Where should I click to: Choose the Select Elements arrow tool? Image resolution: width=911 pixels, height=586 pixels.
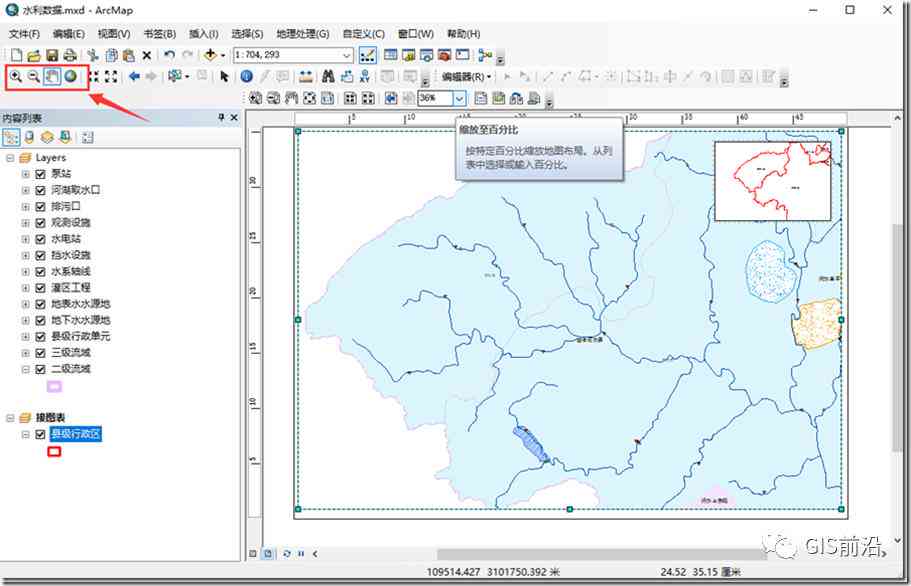(224, 76)
